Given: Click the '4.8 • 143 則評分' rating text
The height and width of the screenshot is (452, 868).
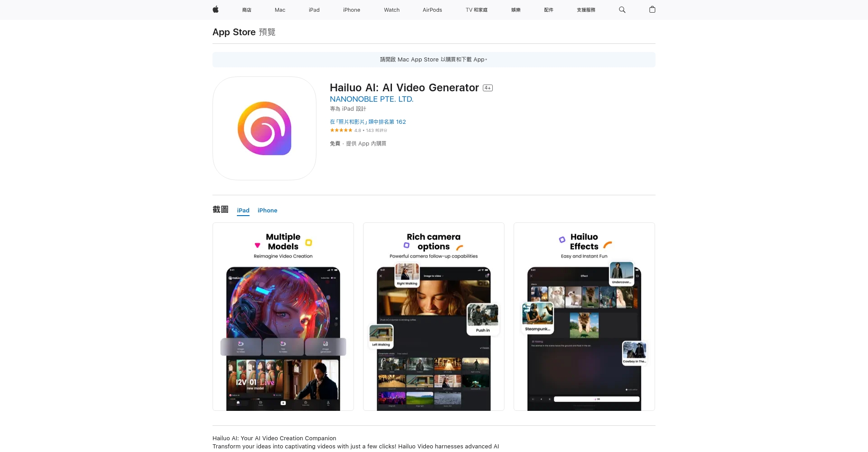Looking at the screenshot, I should tap(371, 131).
